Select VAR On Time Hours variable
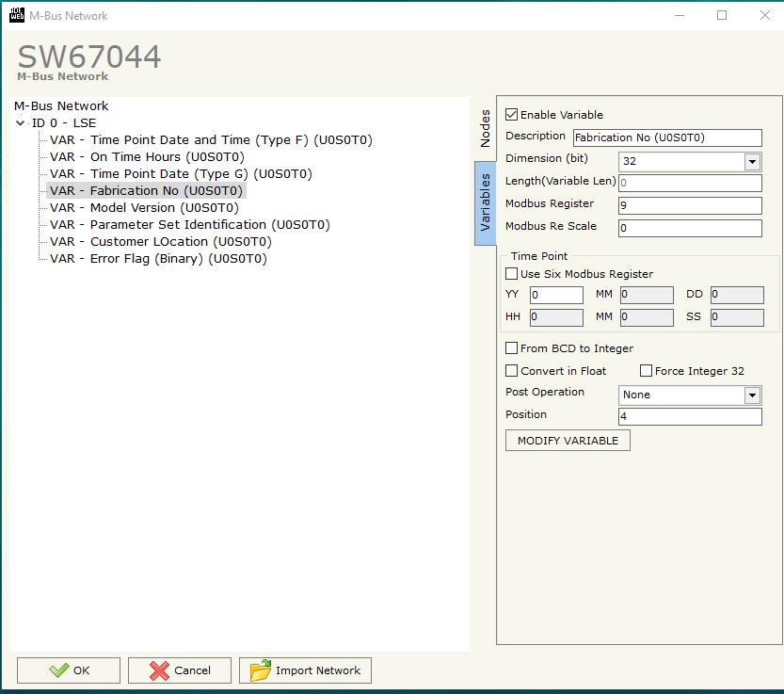 coord(147,157)
